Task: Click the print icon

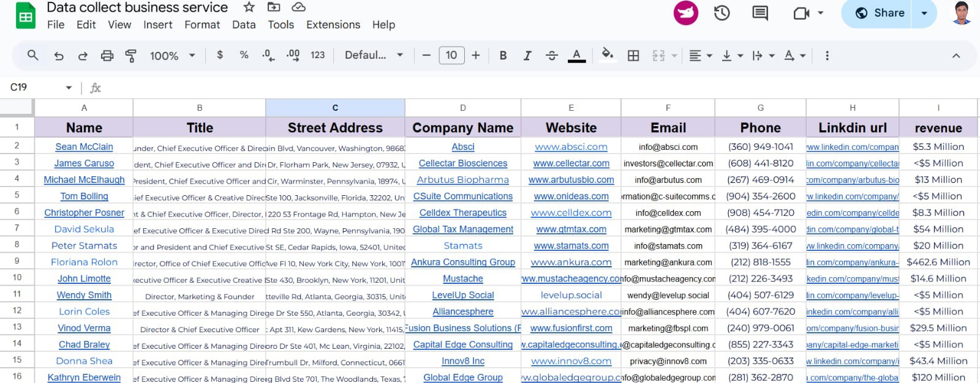Action: [x=107, y=56]
